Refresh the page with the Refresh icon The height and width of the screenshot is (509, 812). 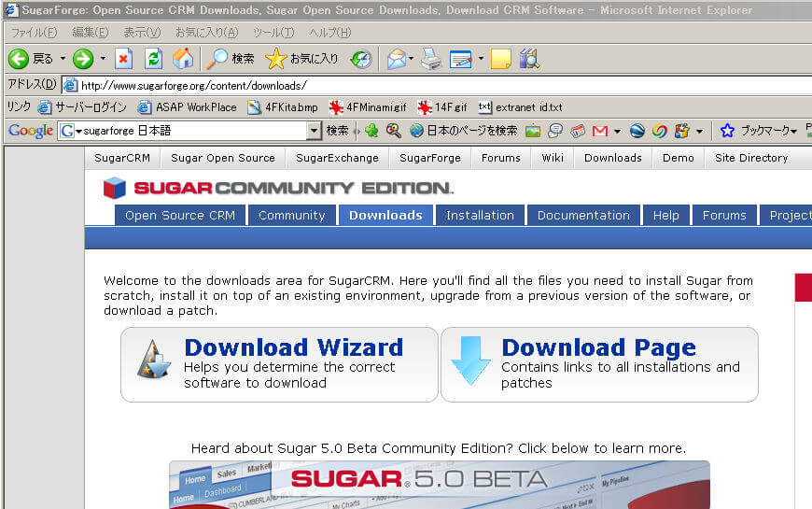point(154,59)
